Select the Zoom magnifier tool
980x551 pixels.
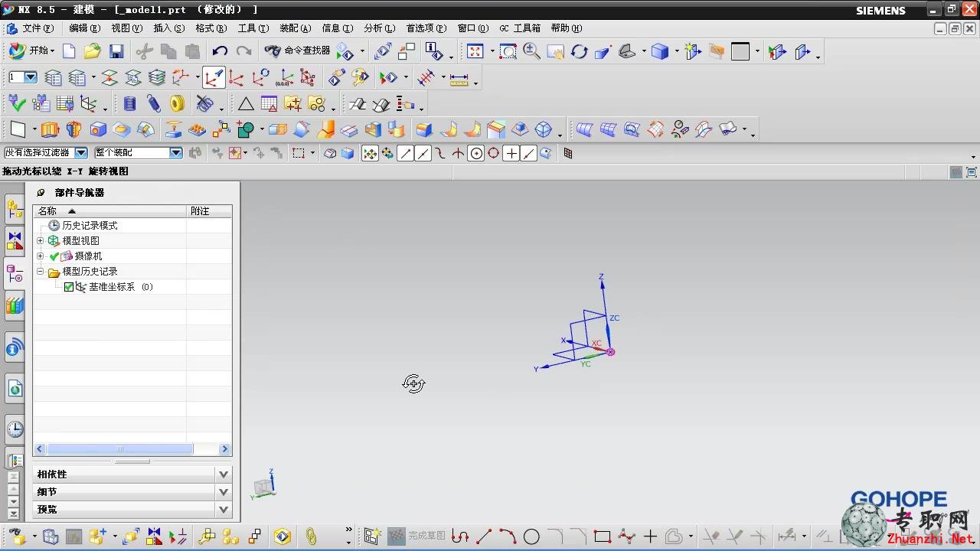tap(531, 51)
